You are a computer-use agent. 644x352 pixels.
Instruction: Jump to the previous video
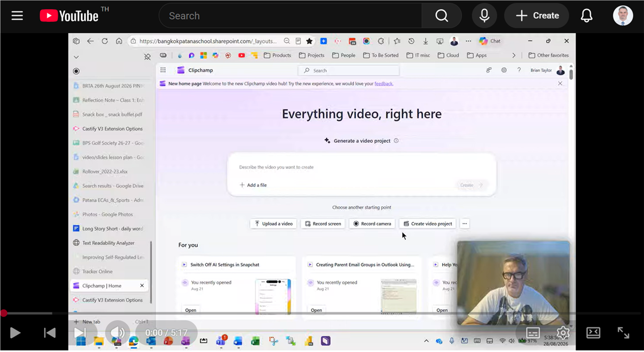click(49, 332)
